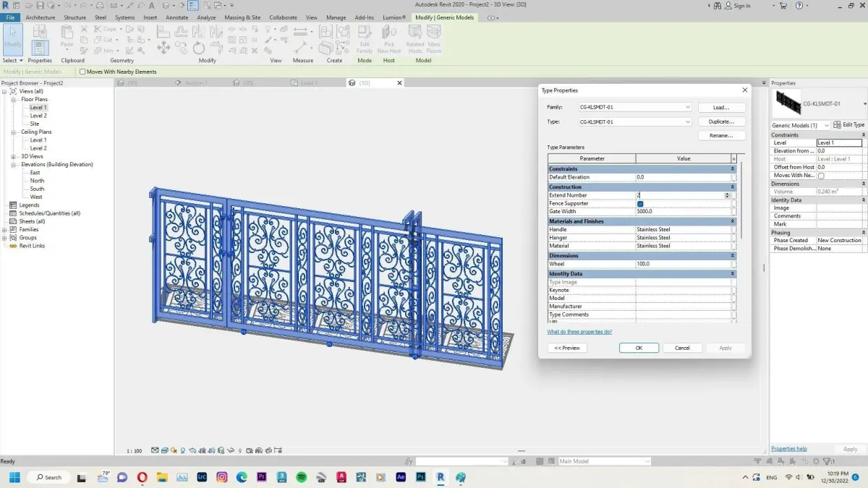Select Level 2 floor plan in Project Browser

click(38, 116)
